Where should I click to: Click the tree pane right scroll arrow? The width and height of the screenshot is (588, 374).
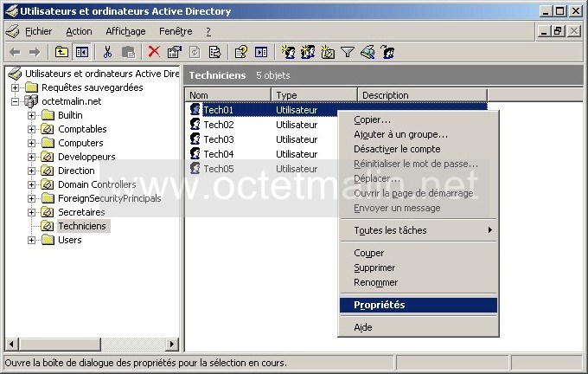tap(172, 344)
